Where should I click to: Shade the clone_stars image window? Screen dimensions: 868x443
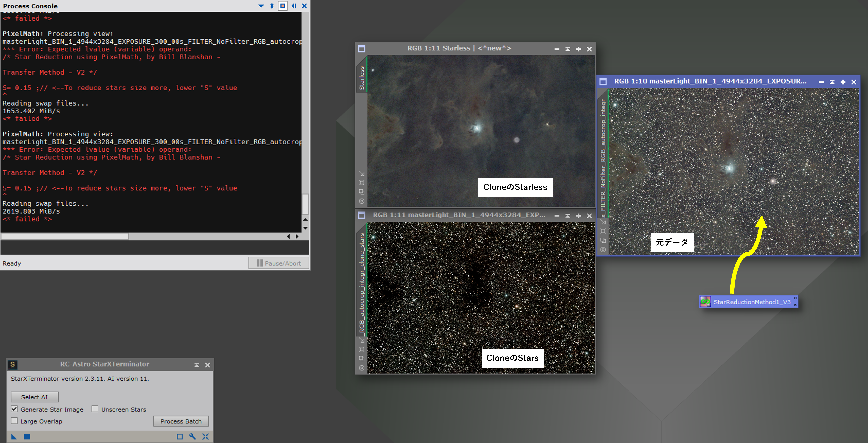[568, 216]
